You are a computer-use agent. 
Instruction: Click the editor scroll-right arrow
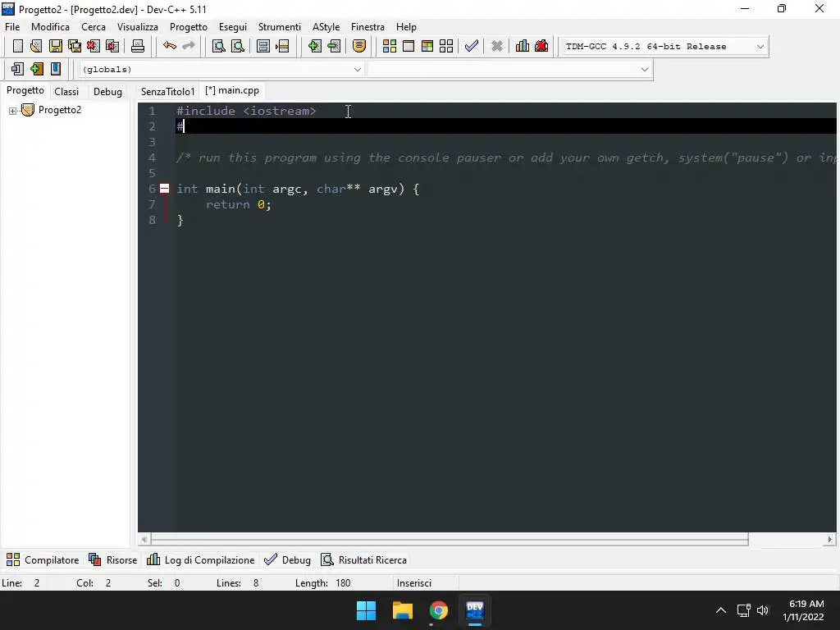(x=830, y=540)
